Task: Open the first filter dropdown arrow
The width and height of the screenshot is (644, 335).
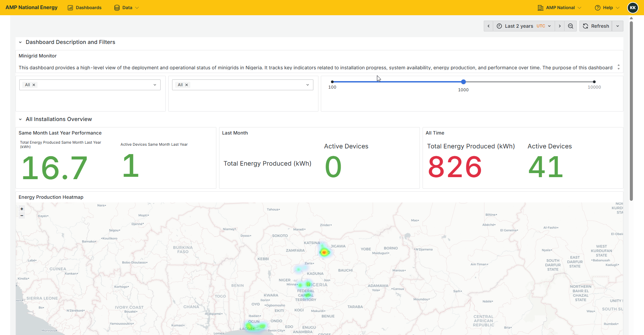Action: (x=155, y=85)
